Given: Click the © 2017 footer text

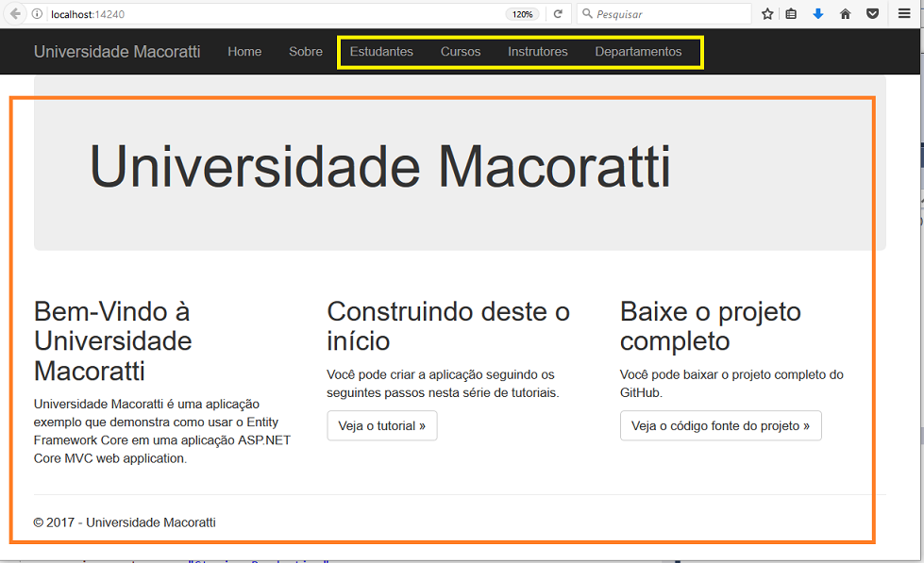Looking at the screenshot, I should [x=125, y=522].
